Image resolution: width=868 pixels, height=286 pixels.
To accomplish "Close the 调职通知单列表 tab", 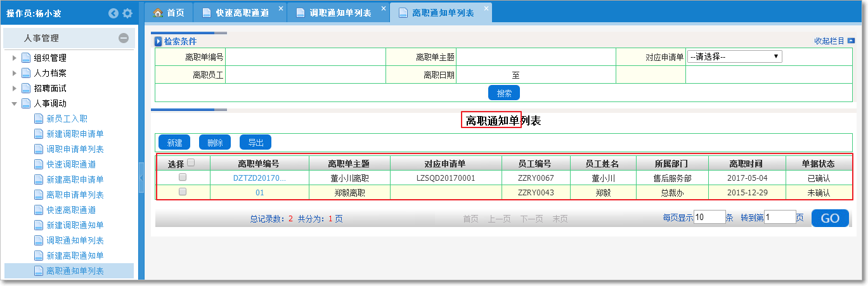I will (x=384, y=9).
